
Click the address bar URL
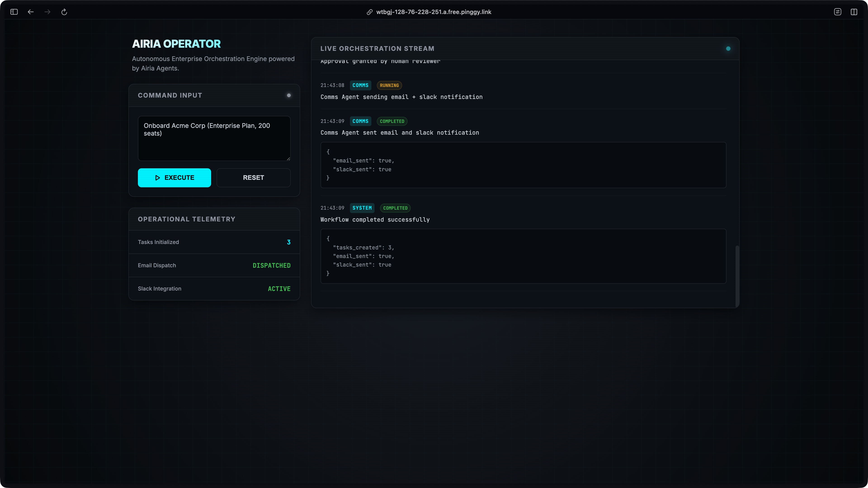[x=434, y=12]
